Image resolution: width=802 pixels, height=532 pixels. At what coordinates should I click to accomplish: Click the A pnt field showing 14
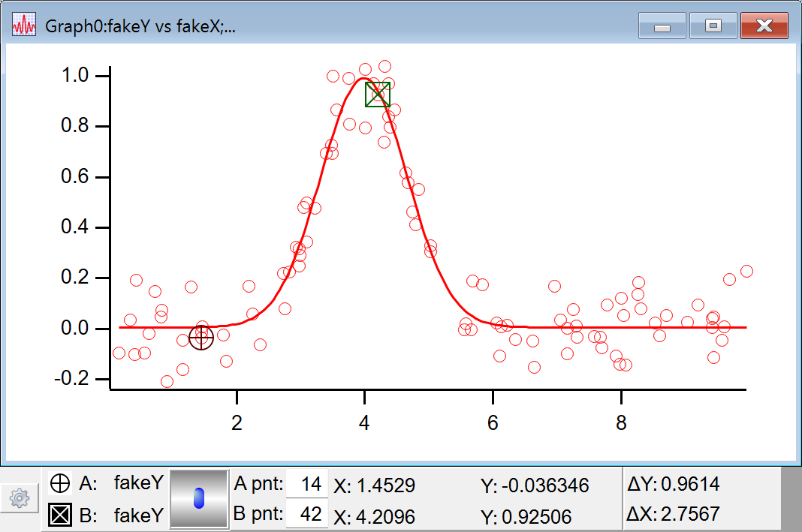[309, 485]
